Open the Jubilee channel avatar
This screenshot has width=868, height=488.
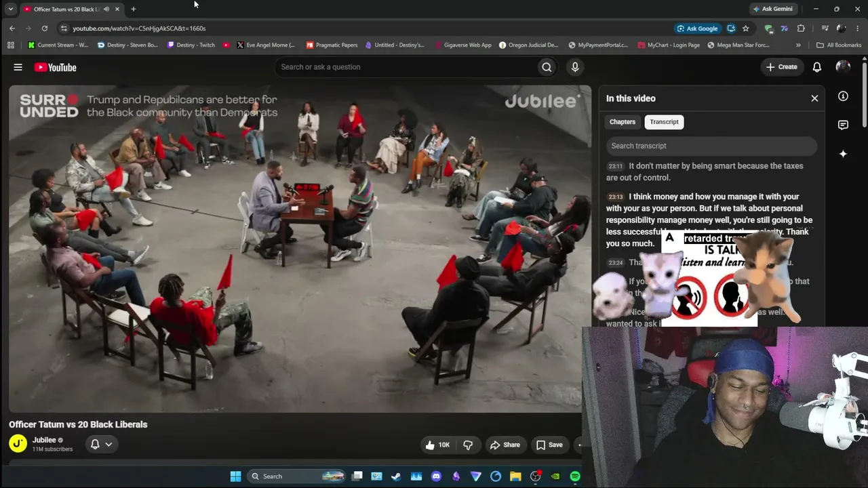click(x=18, y=444)
